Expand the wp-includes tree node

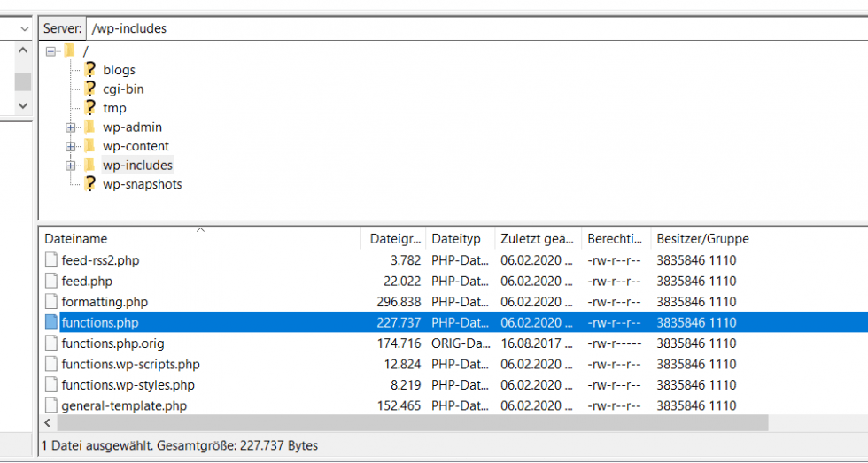click(70, 166)
